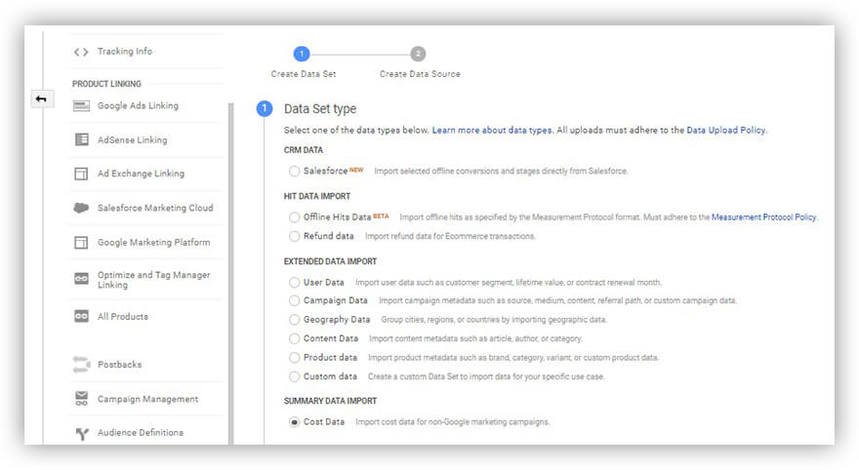This screenshot has height=470, width=859.
Task: Click the Salesforce Marketing Cloud icon
Action: [x=81, y=208]
